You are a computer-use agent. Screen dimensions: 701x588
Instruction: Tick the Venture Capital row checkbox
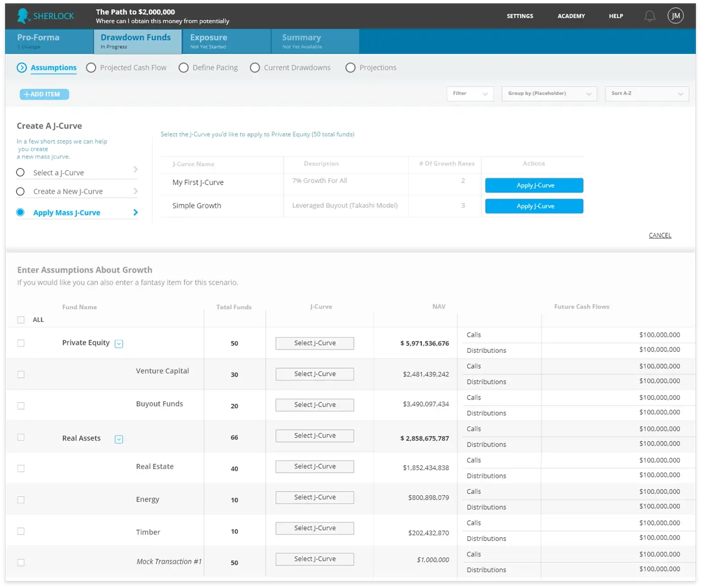coord(21,374)
